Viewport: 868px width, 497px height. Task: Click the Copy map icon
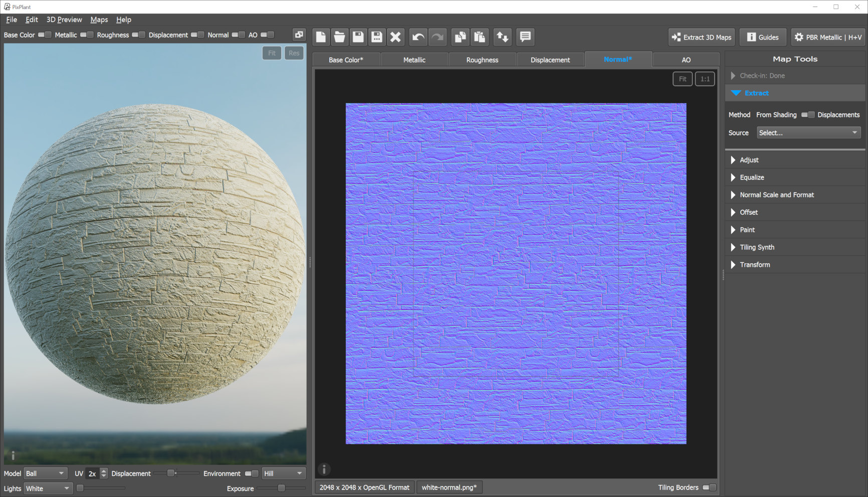coord(460,37)
